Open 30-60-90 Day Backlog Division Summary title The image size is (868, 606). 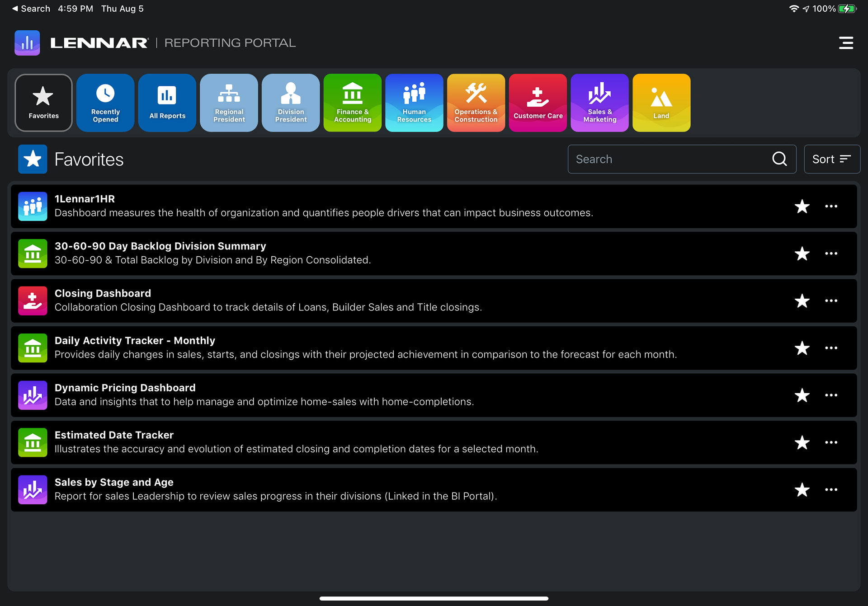click(x=160, y=246)
